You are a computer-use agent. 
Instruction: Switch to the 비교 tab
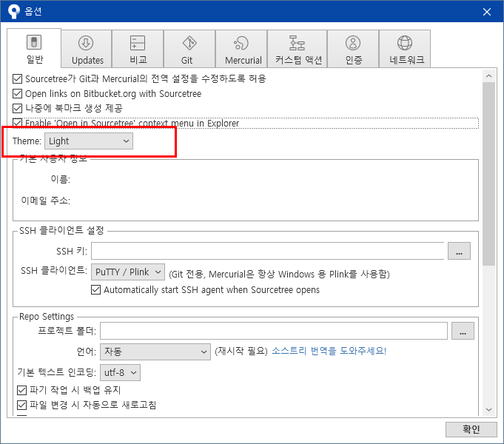click(138, 49)
